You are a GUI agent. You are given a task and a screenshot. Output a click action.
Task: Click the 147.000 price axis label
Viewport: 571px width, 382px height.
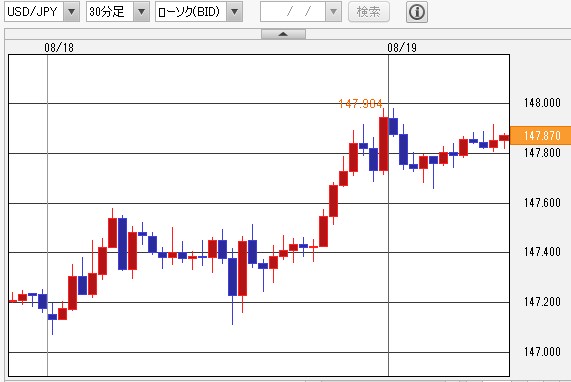[542, 352]
